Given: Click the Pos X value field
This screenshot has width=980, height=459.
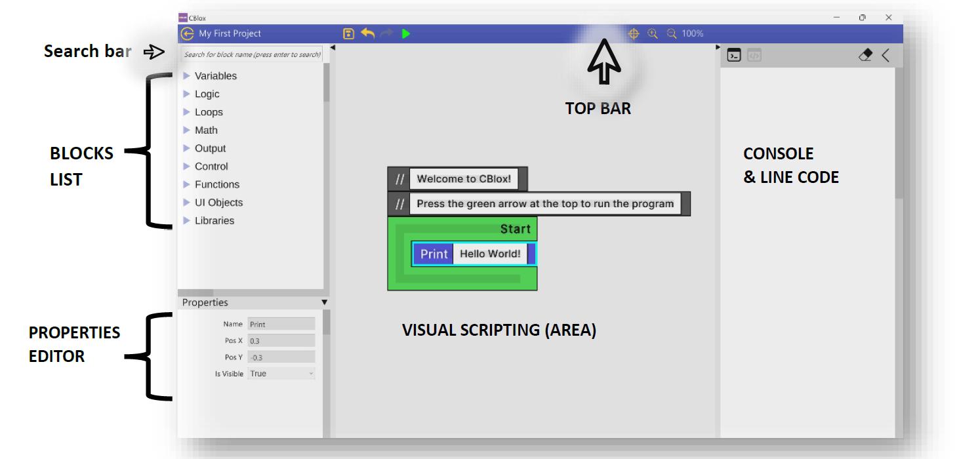Looking at the screenshot, I should [281, 340].
